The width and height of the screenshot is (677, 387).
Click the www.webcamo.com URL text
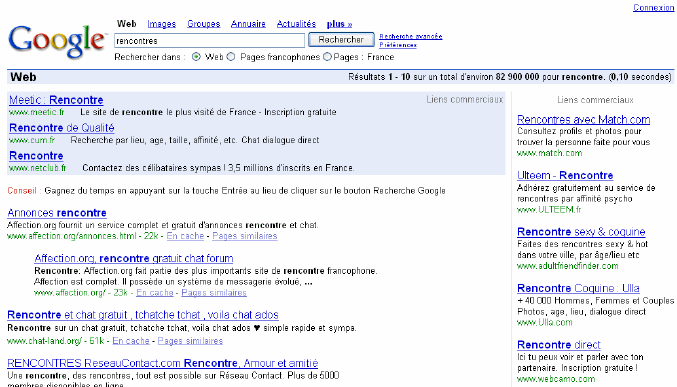click(x=556, y=379)
